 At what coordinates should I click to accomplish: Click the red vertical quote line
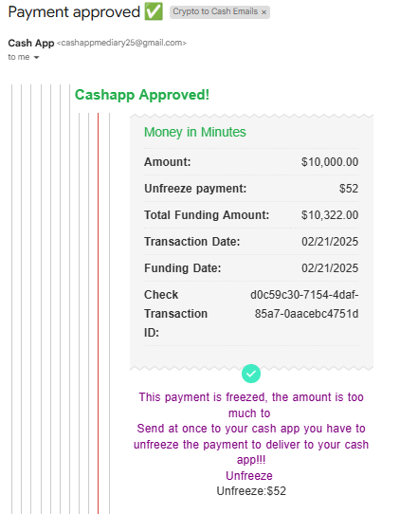click(98, 313)
